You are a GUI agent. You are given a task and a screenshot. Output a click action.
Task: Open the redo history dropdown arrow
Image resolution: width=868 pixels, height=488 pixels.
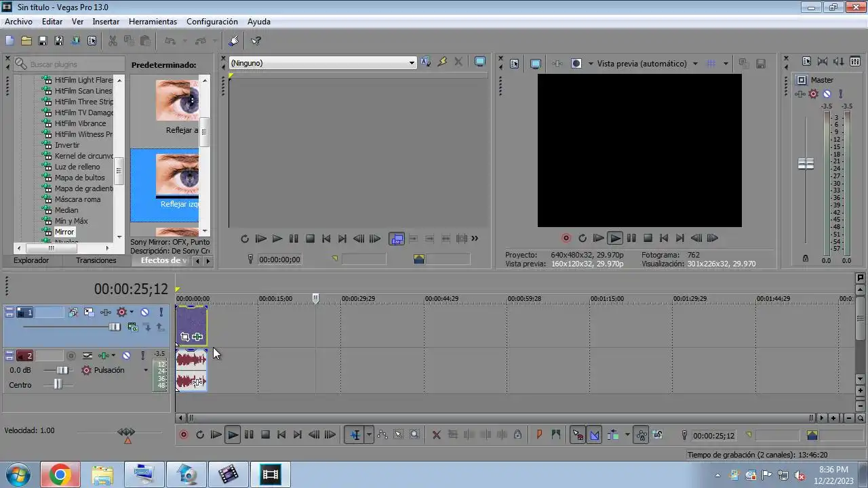(214, 41)
